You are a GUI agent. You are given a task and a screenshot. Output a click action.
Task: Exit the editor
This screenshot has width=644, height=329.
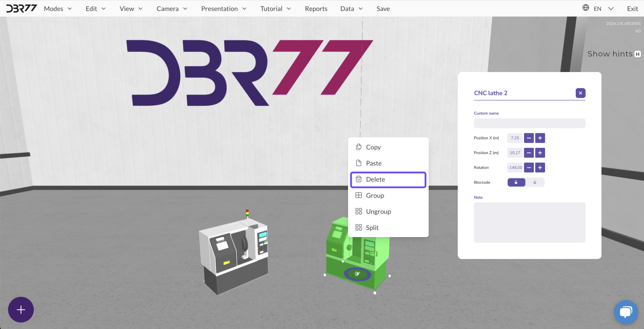632,9
